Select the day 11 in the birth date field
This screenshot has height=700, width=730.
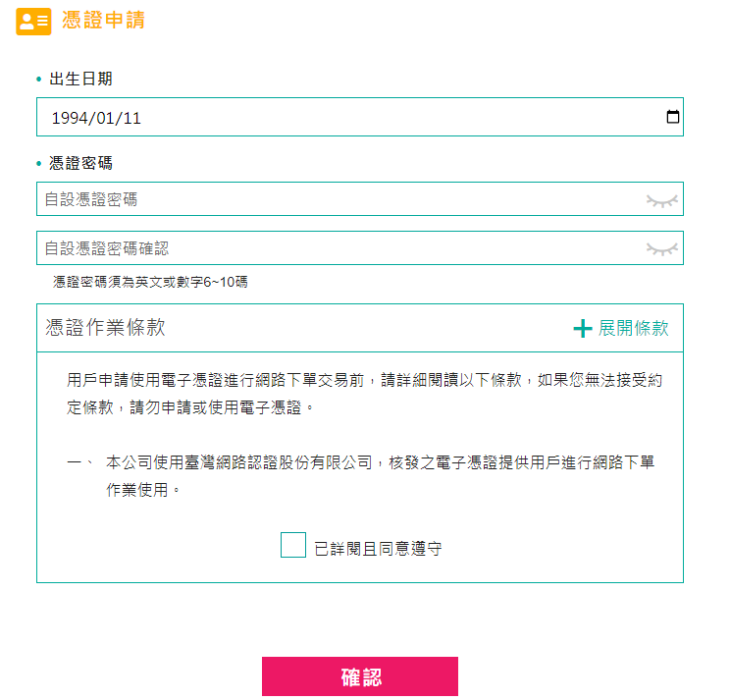(130, 118)
